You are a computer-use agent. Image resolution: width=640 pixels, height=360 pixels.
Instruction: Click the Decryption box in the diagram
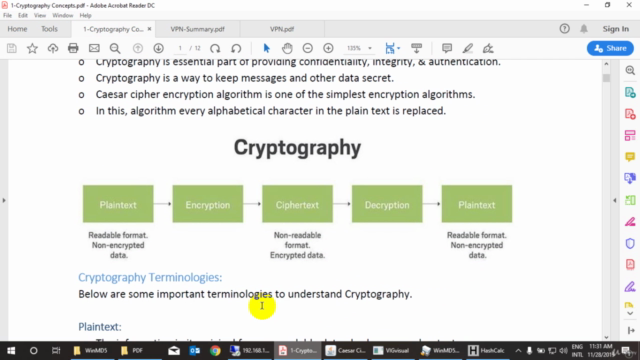[x=387, y=204]
